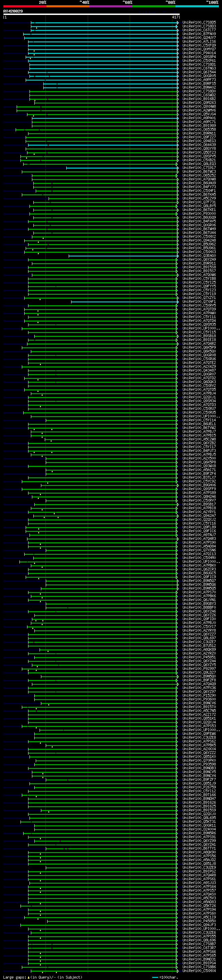222x980 pixels.
Task: Select the UniRef100_A9PF73 label
Action: pos(199,80)
